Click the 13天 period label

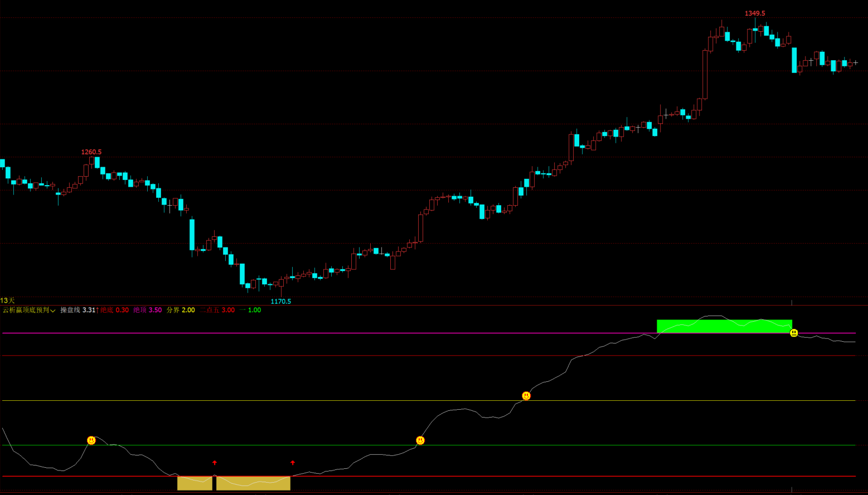pos(7,300)
